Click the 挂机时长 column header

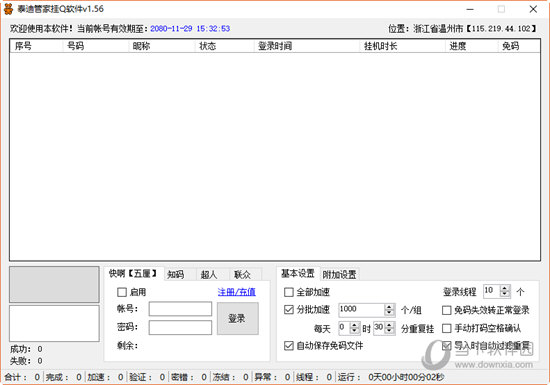click(x=403, y=46)
